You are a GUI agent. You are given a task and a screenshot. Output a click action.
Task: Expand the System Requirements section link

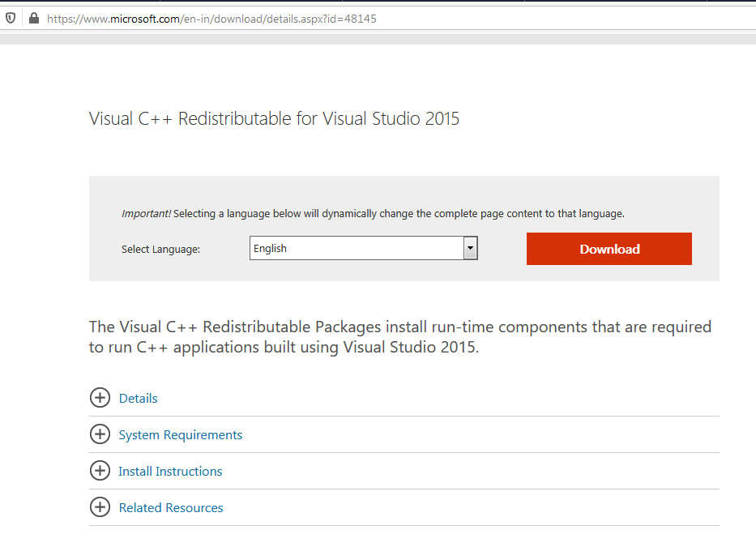(180, 435)
